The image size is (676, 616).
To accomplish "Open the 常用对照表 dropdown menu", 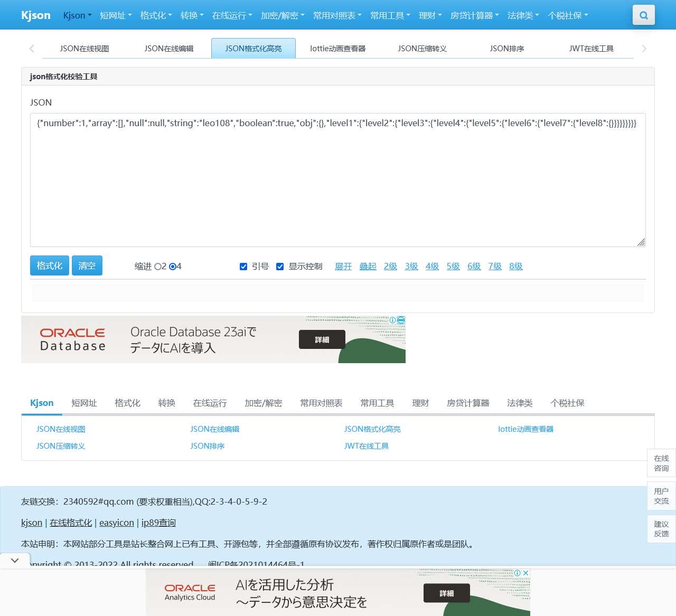I will (x=337, y=15).
